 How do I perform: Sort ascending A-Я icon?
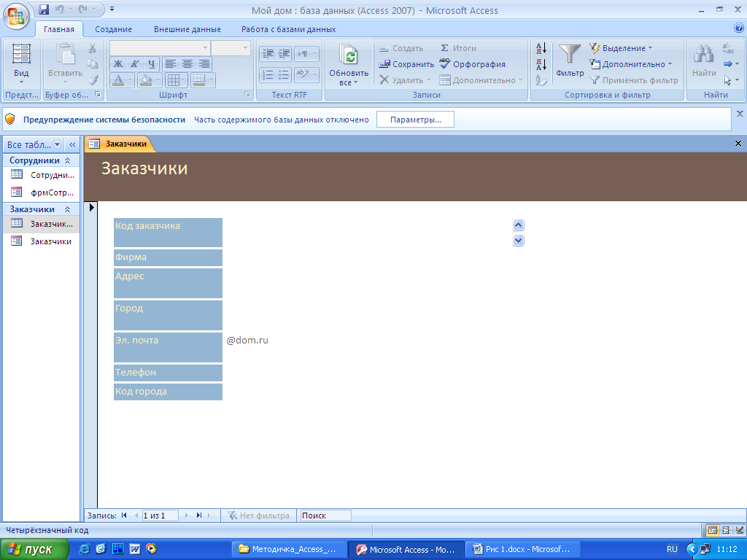click(x=541, y=48)
